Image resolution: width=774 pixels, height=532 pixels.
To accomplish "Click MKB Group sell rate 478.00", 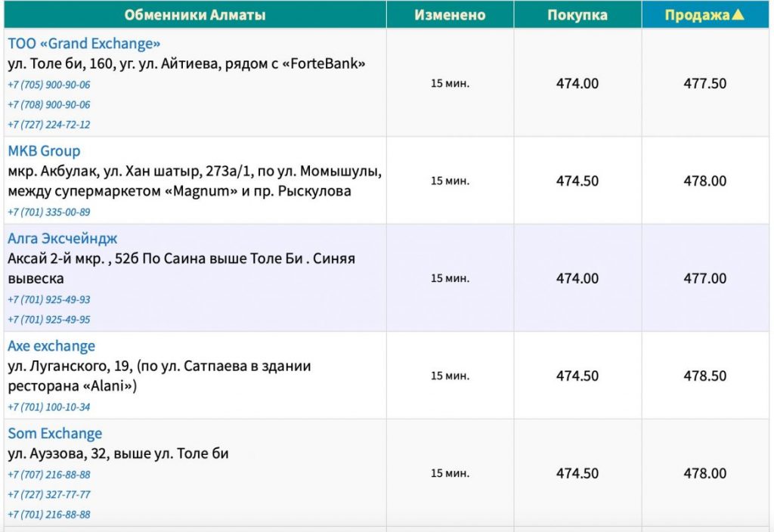I will 705,181.
